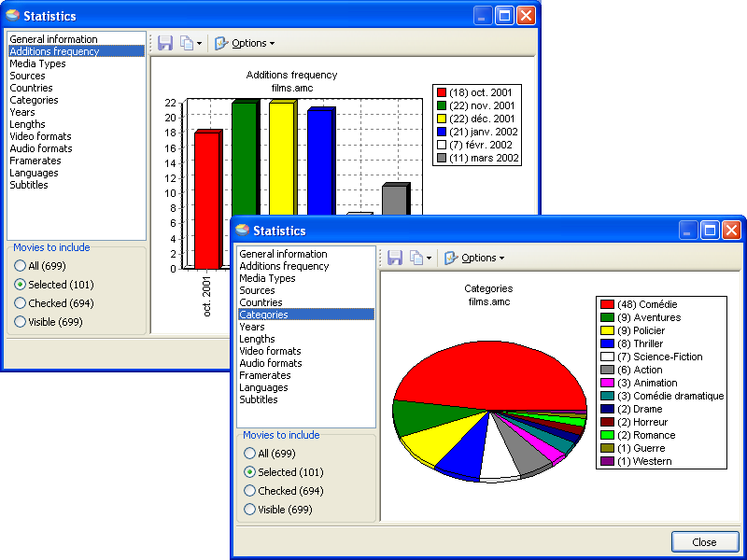Click the save icon in the Categories window toolbar
This screenshot has width=747, height=560.
tap(395, 258)
